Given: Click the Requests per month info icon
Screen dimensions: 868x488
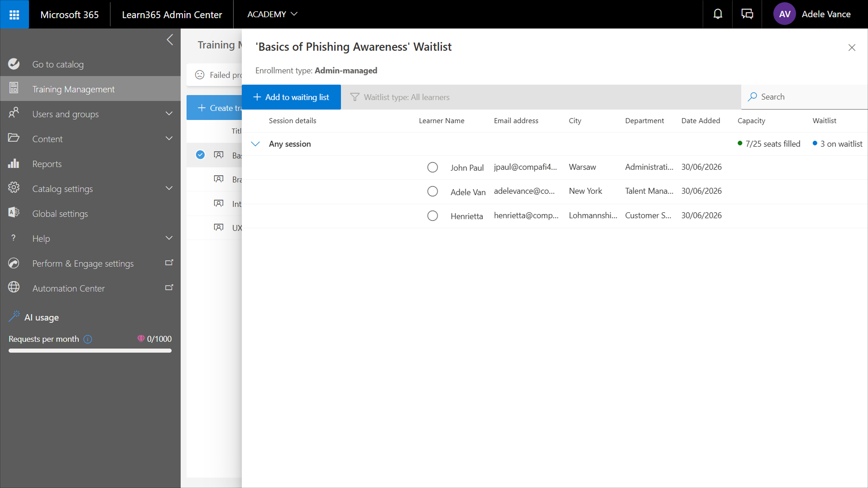Looking at the screenshot, I should (88, 339).
